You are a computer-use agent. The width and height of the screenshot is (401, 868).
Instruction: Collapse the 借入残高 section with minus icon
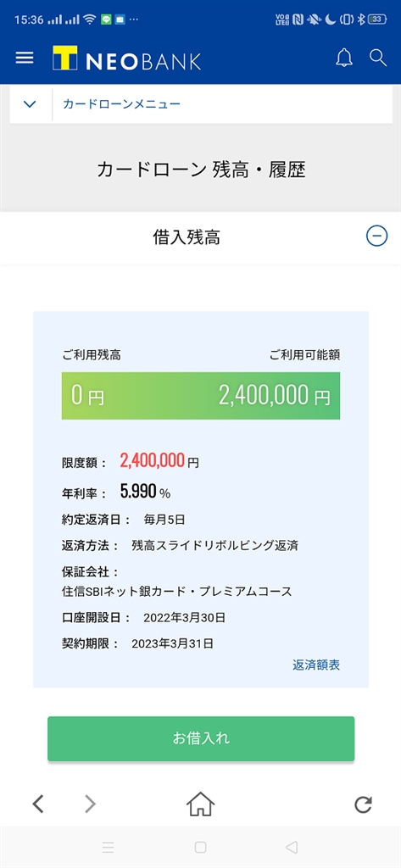click(x=377, y=236)
